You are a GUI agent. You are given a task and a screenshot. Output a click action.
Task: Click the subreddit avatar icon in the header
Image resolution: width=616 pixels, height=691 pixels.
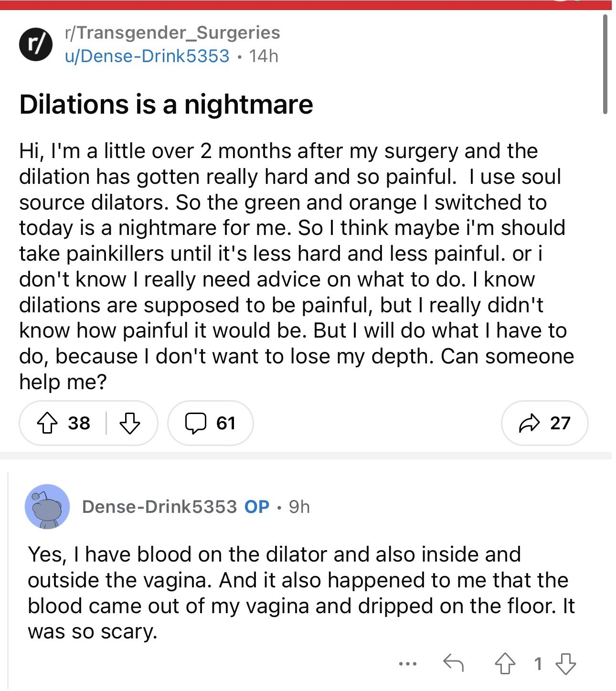(36, 44)
